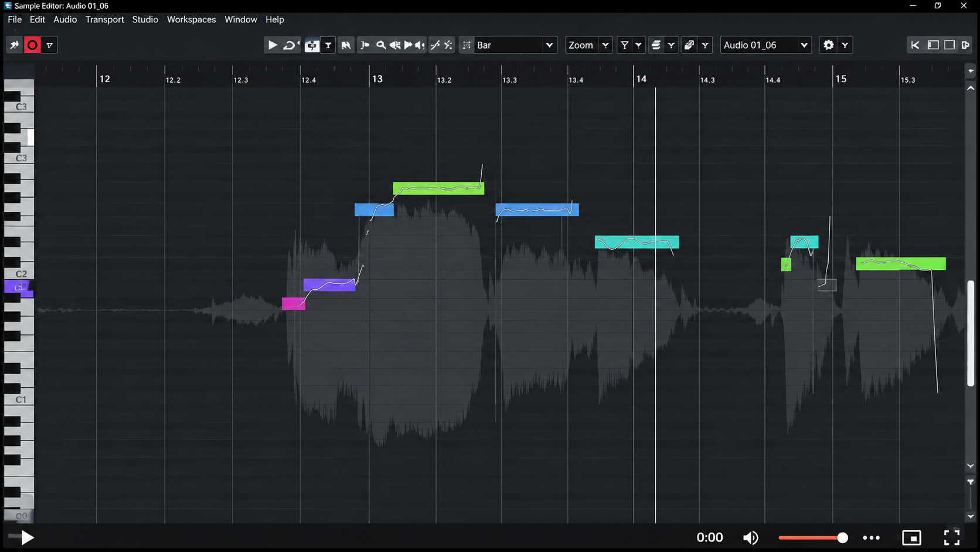Open the Audio menu
Screen dimensions: 980x552
[x=65, y=19]
